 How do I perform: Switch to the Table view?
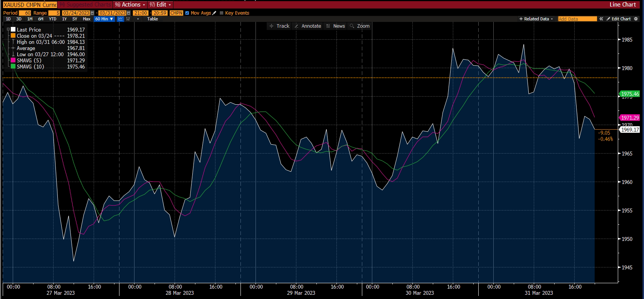pos(153,19)
